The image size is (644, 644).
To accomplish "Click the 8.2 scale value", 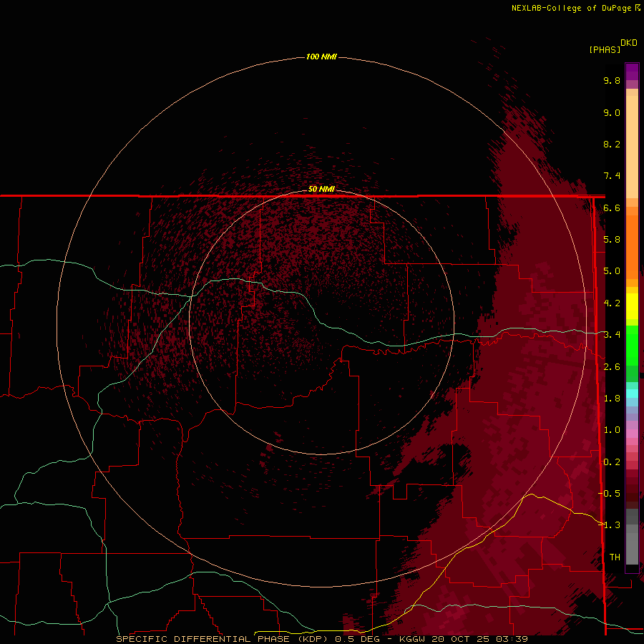I will pos(612,144).
